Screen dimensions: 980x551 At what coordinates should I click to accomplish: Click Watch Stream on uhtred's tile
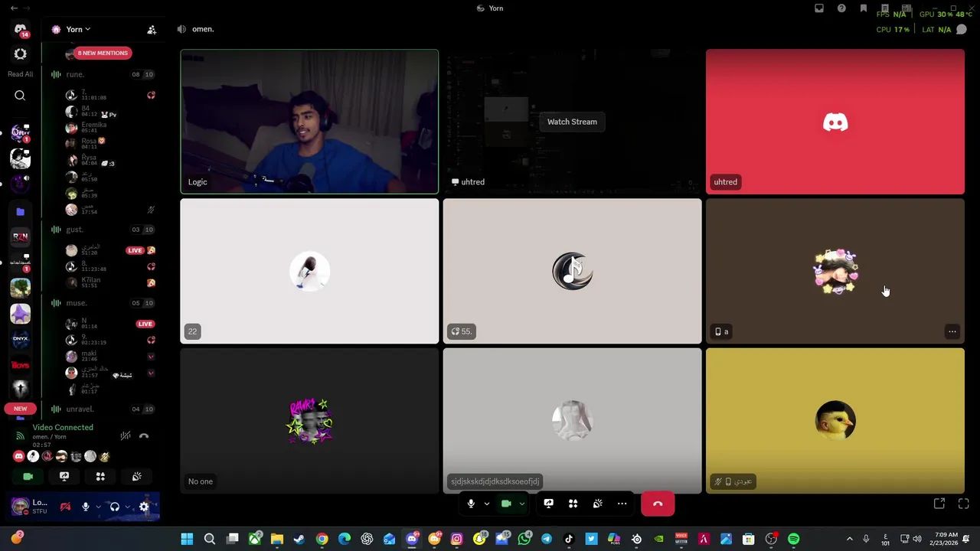(572, 122)
